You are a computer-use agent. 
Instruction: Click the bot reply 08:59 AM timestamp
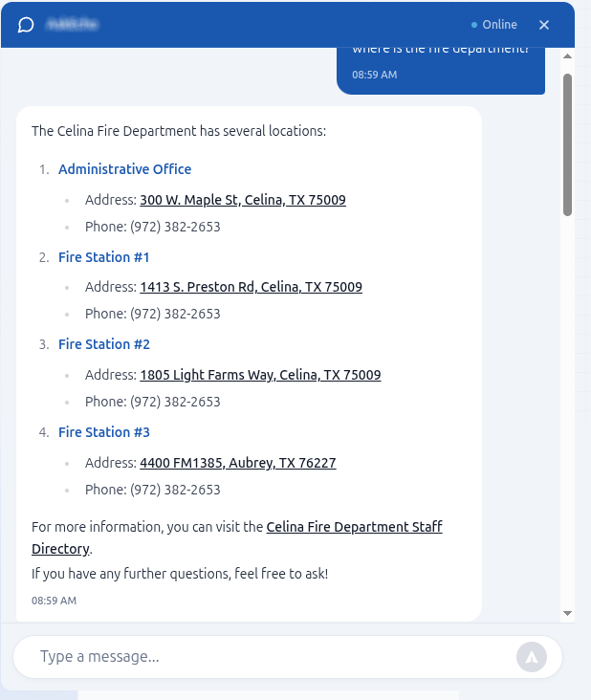[x=54, y=601]
